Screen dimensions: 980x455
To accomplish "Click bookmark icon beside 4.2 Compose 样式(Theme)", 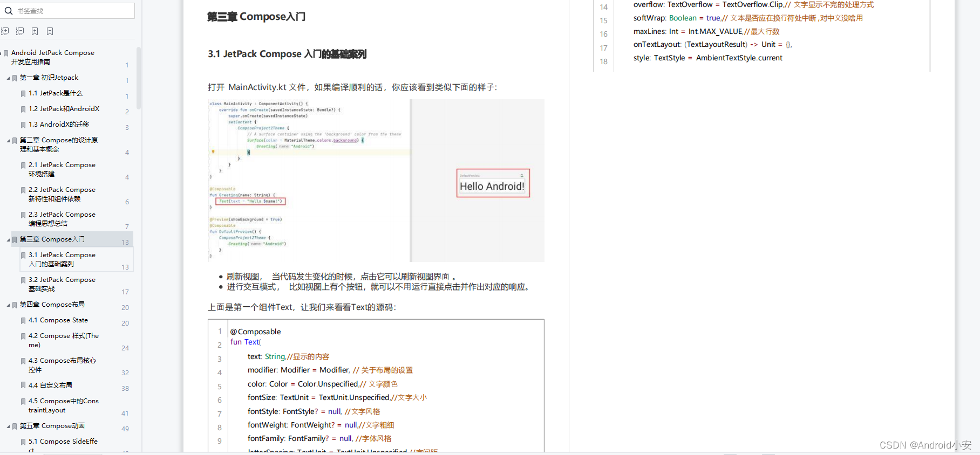I will point(23,336).
